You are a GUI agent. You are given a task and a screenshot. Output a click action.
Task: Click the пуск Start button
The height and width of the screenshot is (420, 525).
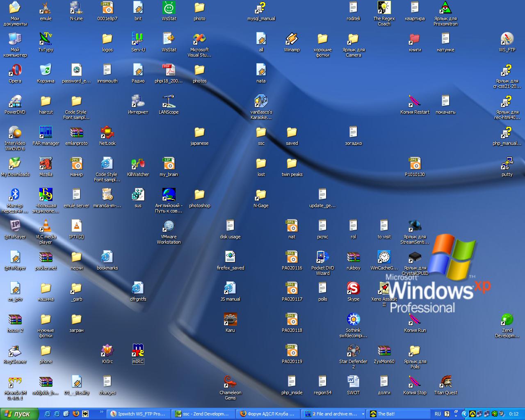[19, 414]
